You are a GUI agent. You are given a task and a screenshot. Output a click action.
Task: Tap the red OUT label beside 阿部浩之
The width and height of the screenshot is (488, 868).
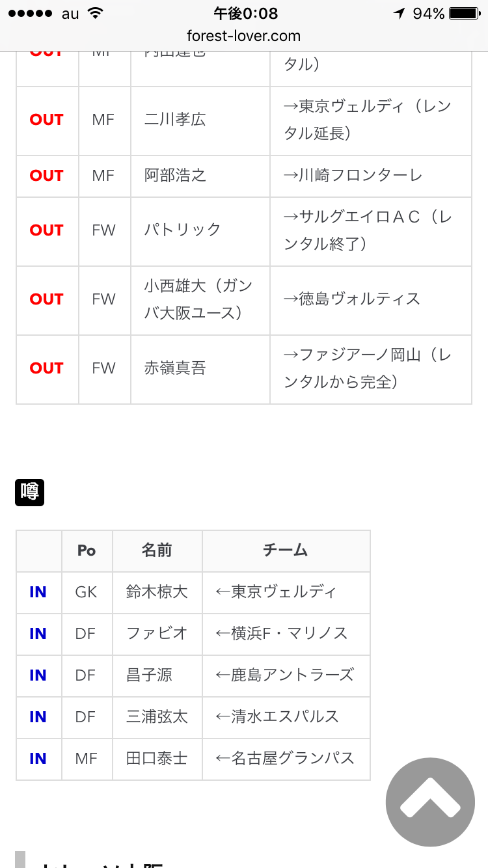pos(47,176)
